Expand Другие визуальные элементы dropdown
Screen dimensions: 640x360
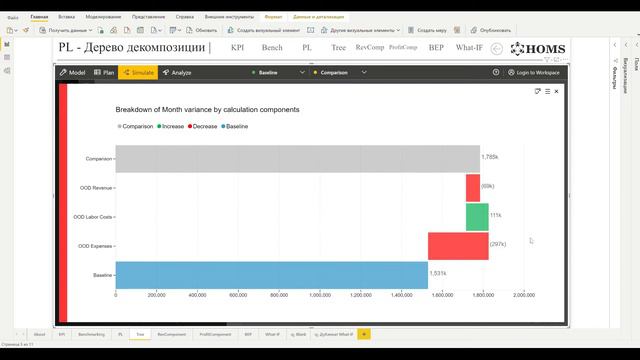[x=360, y=30]
